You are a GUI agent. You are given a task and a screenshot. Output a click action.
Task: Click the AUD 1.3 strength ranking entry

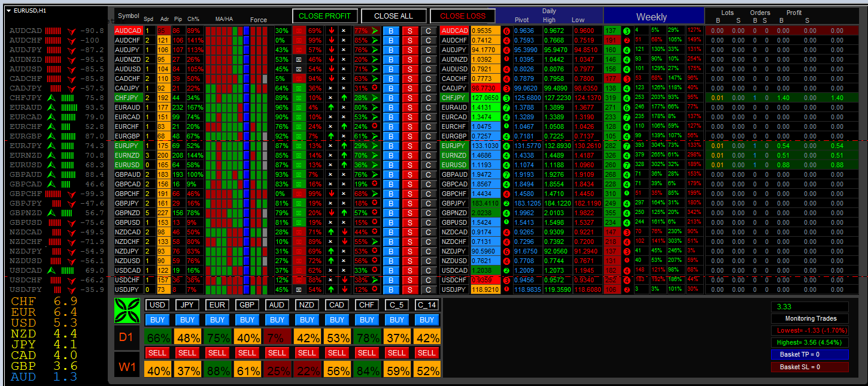pyautogui.click(x=44, y=376)
